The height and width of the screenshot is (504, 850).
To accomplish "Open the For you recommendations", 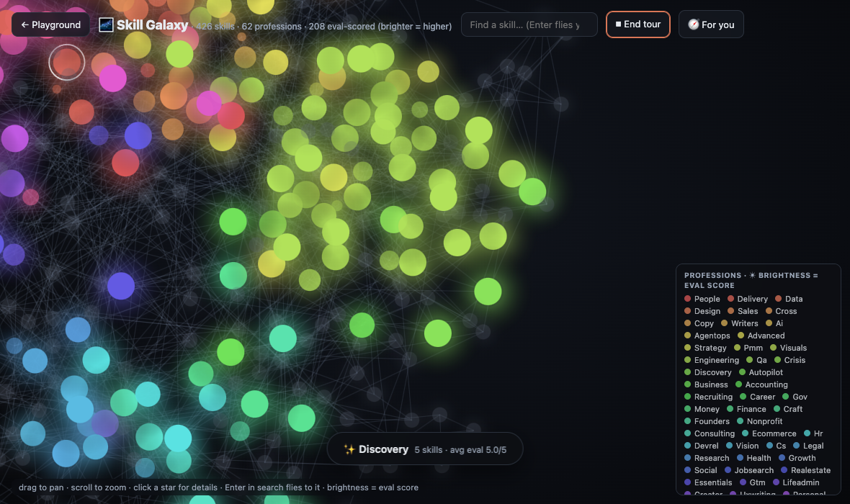I will (x=711, y=24).
